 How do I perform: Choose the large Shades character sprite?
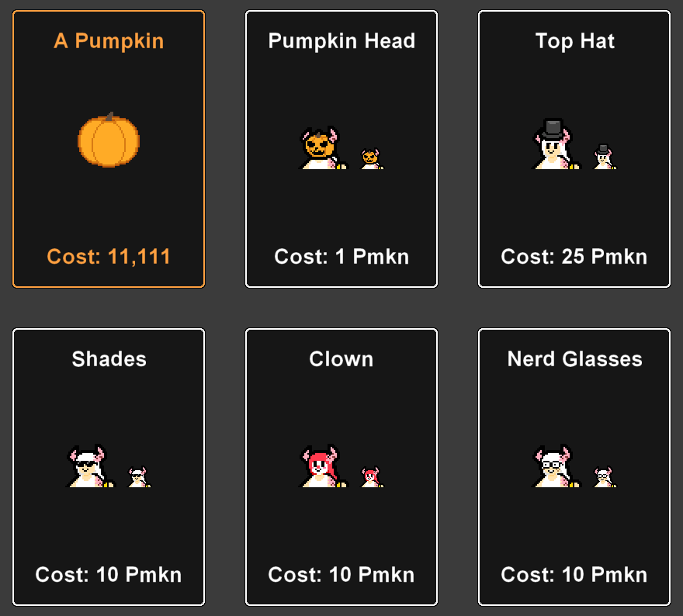pos(90,465)
